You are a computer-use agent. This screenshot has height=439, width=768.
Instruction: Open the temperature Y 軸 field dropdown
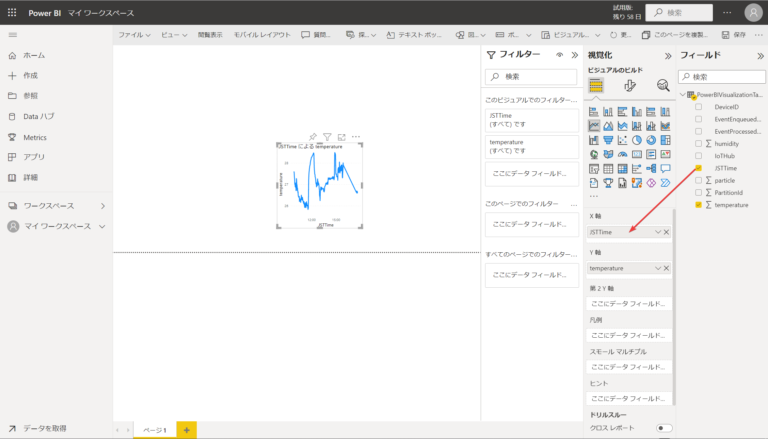[657, 269]
